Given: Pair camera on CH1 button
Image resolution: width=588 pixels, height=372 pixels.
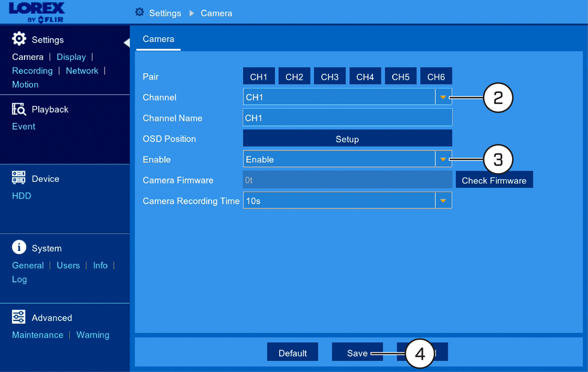Looking at the screenshot, I should tap(259, 77).
